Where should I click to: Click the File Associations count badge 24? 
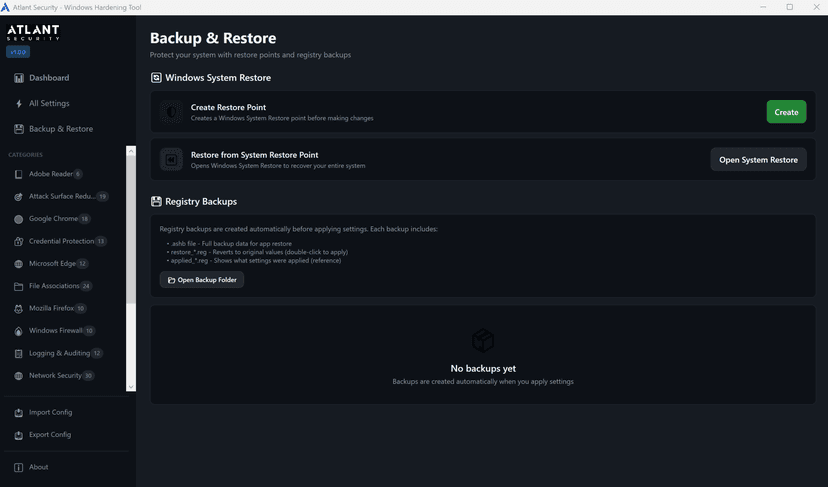pyautogui.click(x=86, y=286)
